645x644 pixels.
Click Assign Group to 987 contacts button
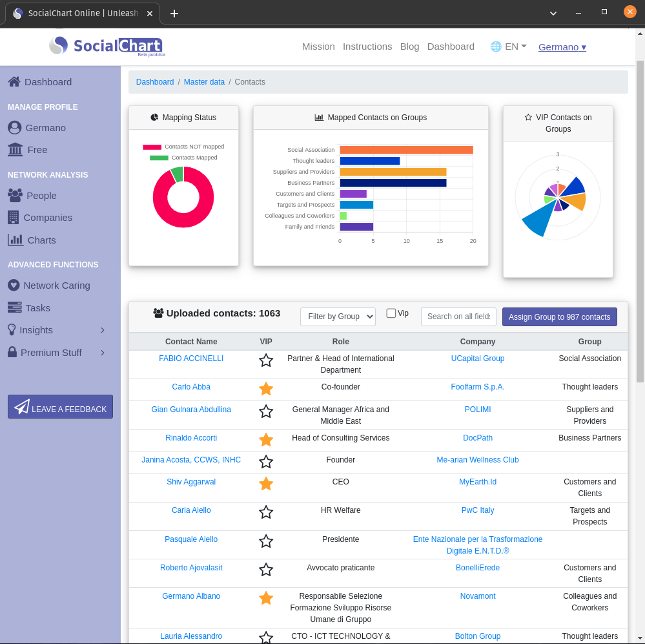click(x=559, y=317)
